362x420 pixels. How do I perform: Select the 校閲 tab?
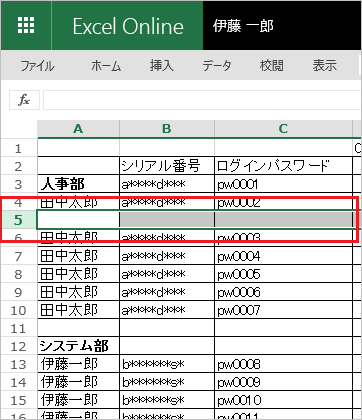[272, 66]
